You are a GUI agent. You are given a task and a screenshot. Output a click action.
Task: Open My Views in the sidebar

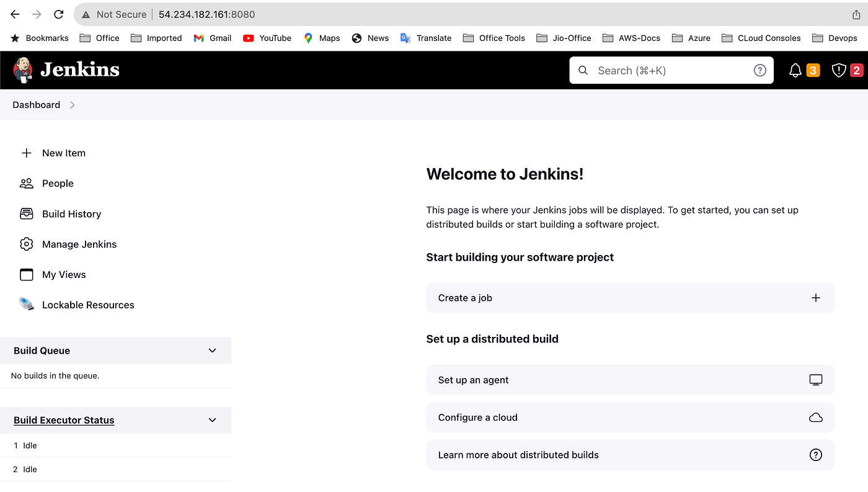(64, 274)
